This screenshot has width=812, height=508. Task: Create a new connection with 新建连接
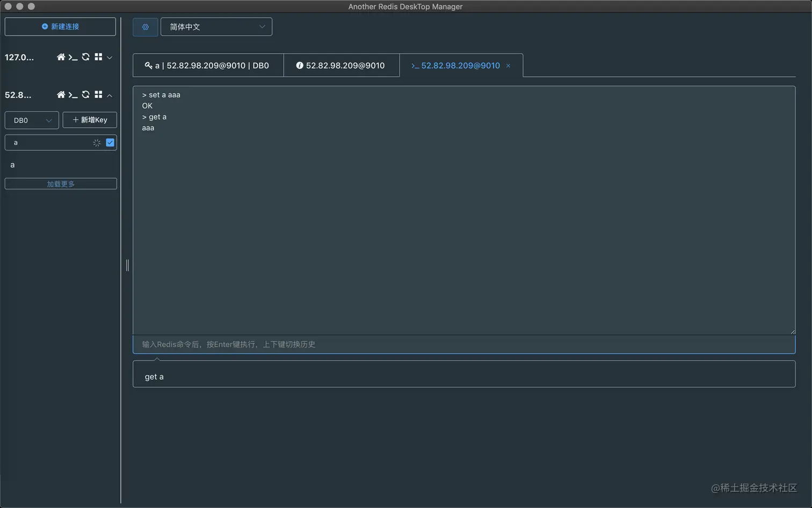coord(60,27)
